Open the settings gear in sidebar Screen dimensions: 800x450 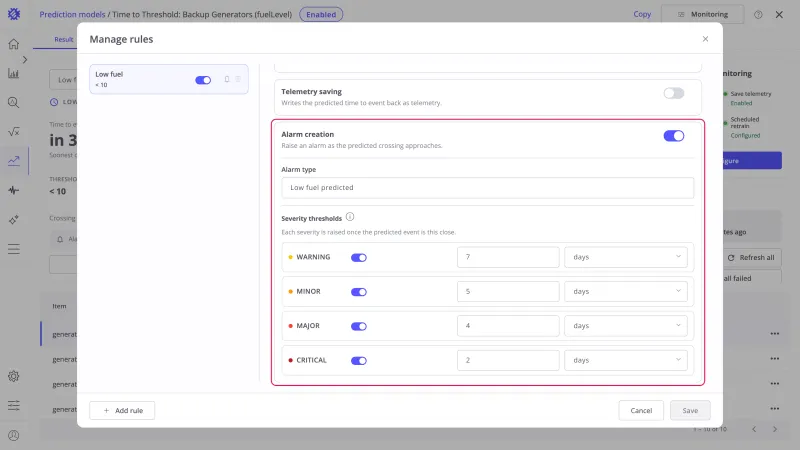tap(14, 376)
